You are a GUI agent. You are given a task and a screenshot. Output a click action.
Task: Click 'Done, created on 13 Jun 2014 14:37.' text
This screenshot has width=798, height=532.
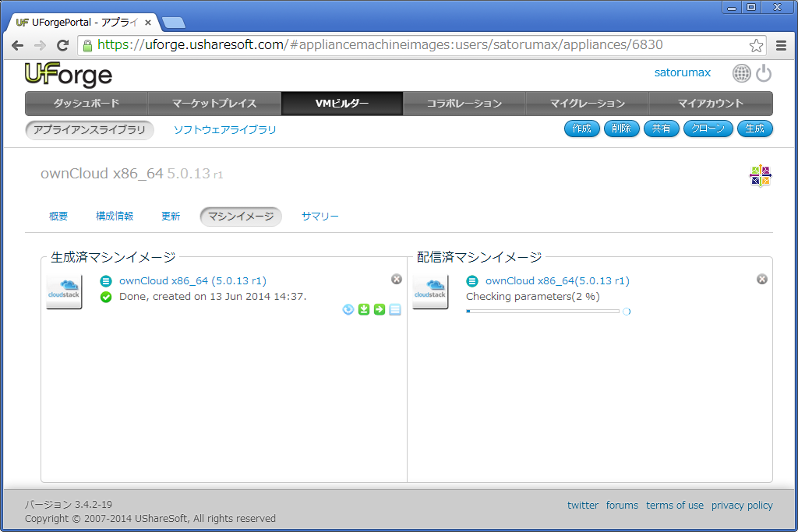coord(213,297)
